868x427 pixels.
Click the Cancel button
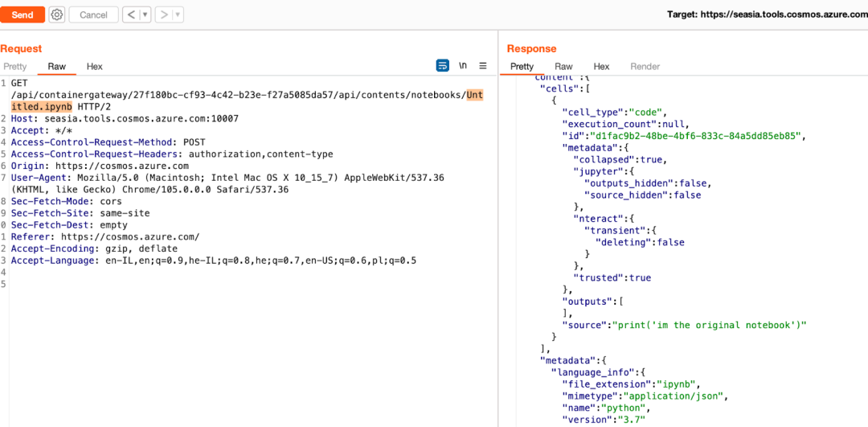[93, 15]
